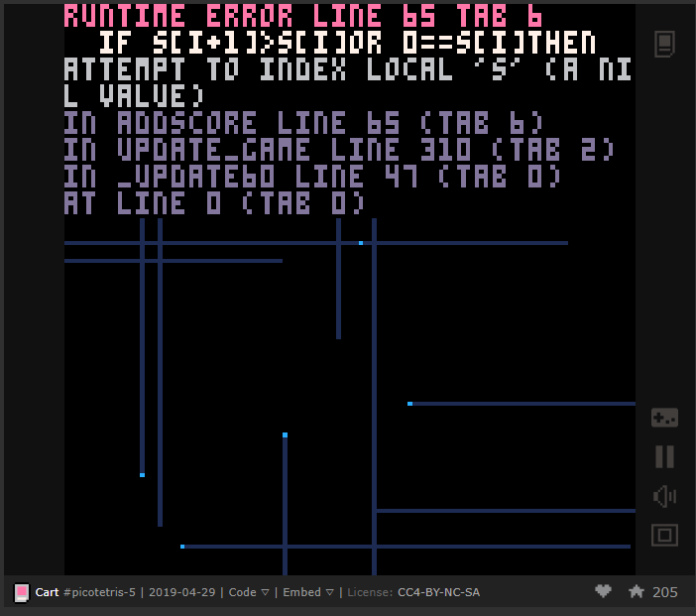Viewport: 696px width, 616px height.
Task: Click the IN _UPDATE60 LINE 47 trace line
Action: point(312,176)
